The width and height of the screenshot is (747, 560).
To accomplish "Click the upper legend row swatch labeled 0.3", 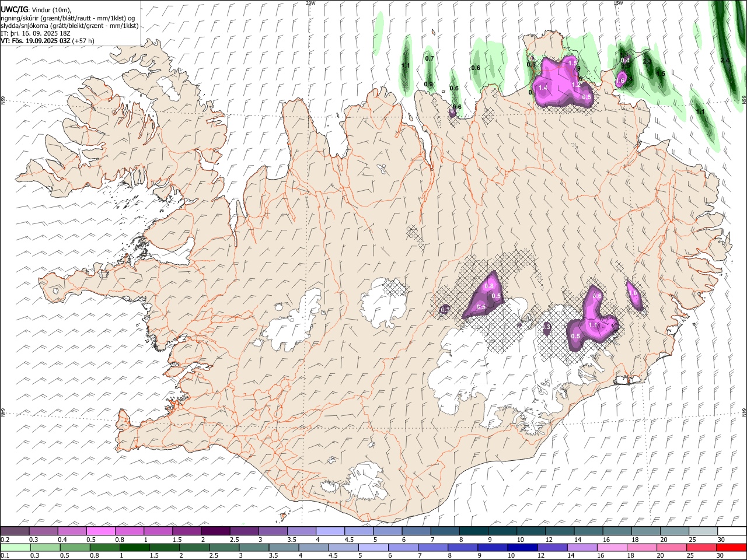I will tap(43, 531).
